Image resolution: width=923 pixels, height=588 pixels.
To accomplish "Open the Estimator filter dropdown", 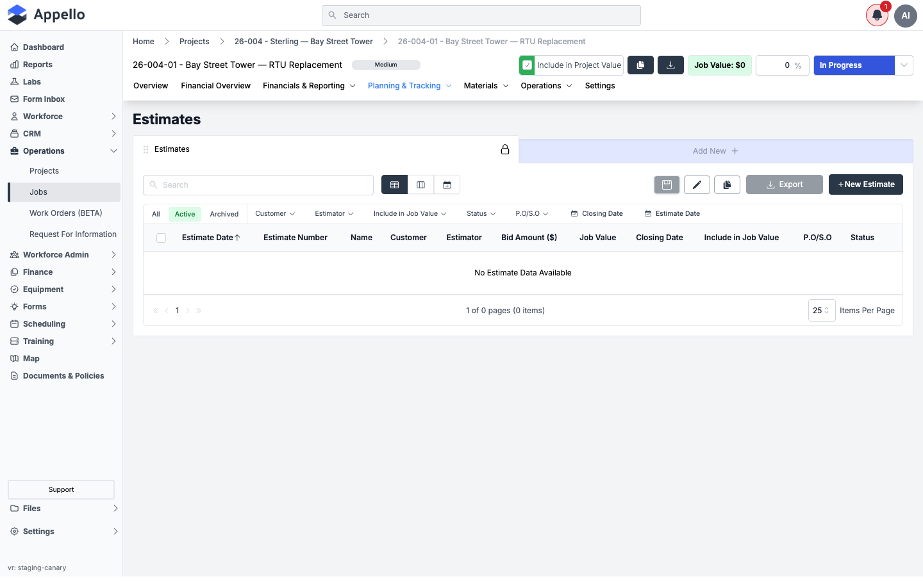I will (334, 214).
